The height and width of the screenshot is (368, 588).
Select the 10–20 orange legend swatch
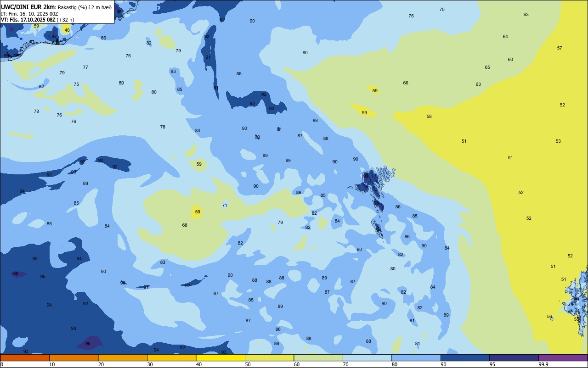[73, 357]
